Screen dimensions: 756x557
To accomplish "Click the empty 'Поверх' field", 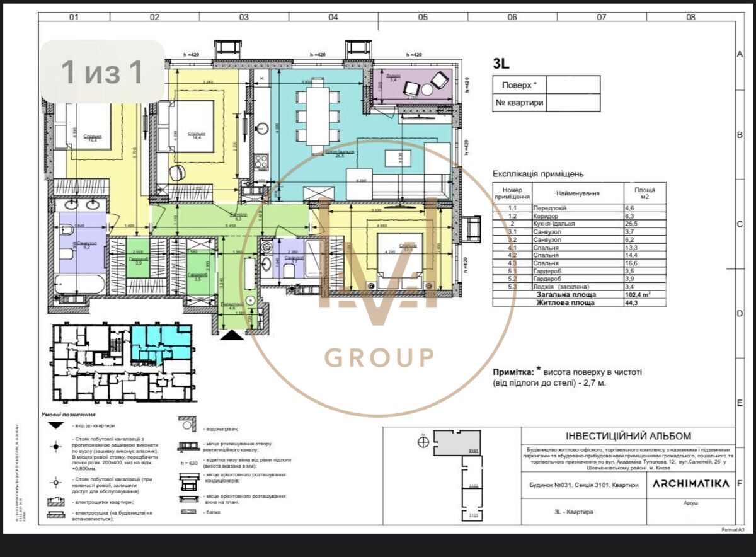I will [x=573, y=85].
